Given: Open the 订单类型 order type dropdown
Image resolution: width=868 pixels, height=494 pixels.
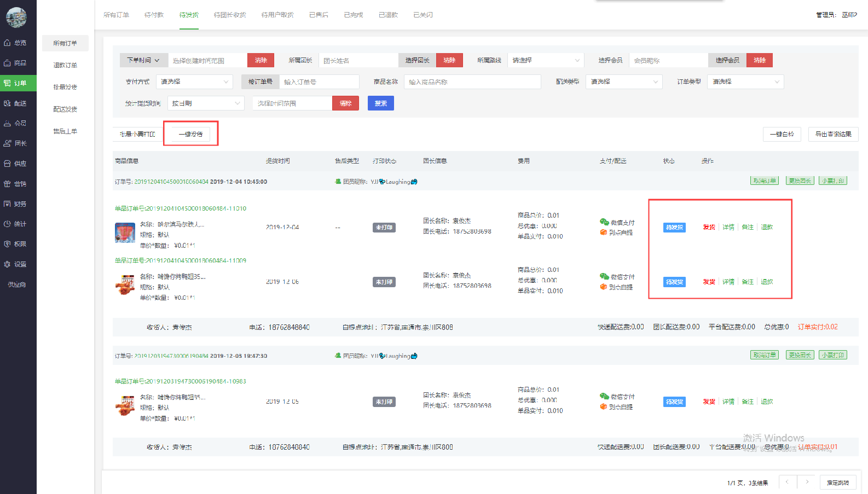Looking at the screenshot, I should click(745, 82).
